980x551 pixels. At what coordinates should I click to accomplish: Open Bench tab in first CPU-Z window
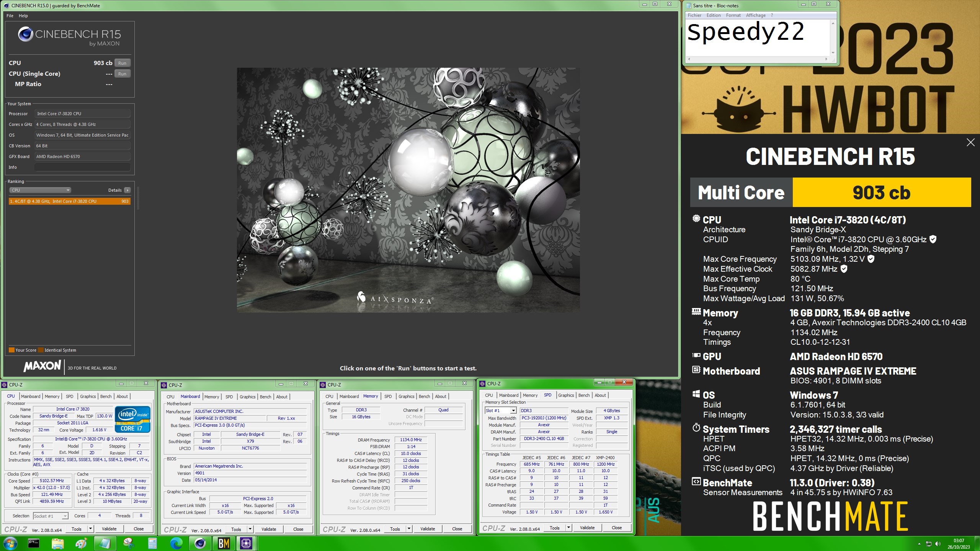click(x=106, y=396)
